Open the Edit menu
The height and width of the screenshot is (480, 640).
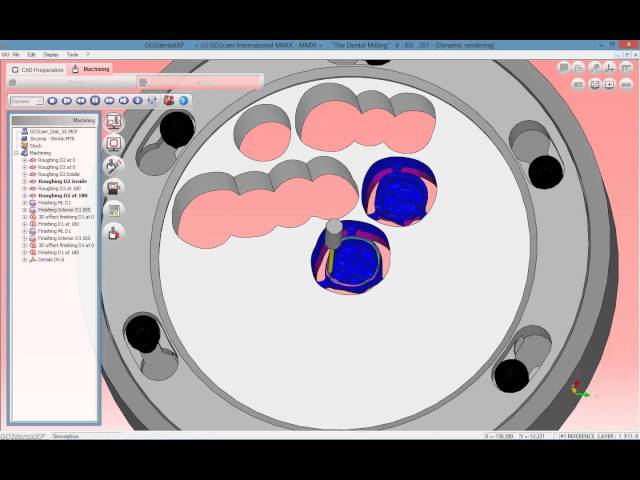tap(31, 54)
